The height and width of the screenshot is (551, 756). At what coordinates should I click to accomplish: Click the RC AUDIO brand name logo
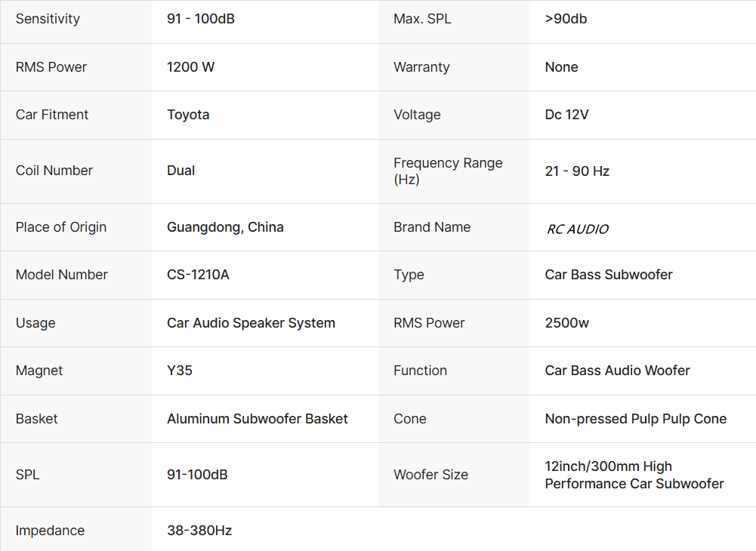point(577,229)
